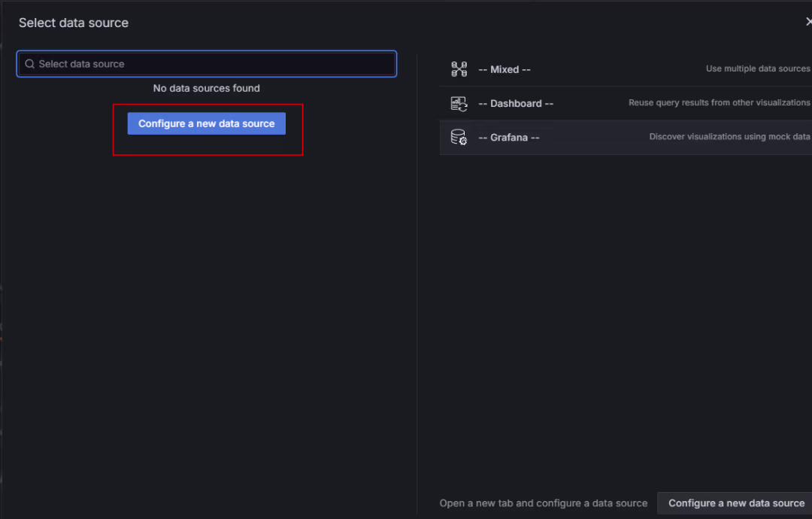Click the Grafana database icon
Viewport: 812px width, 519px height.
pyautogui.click(x=459, y=137)
